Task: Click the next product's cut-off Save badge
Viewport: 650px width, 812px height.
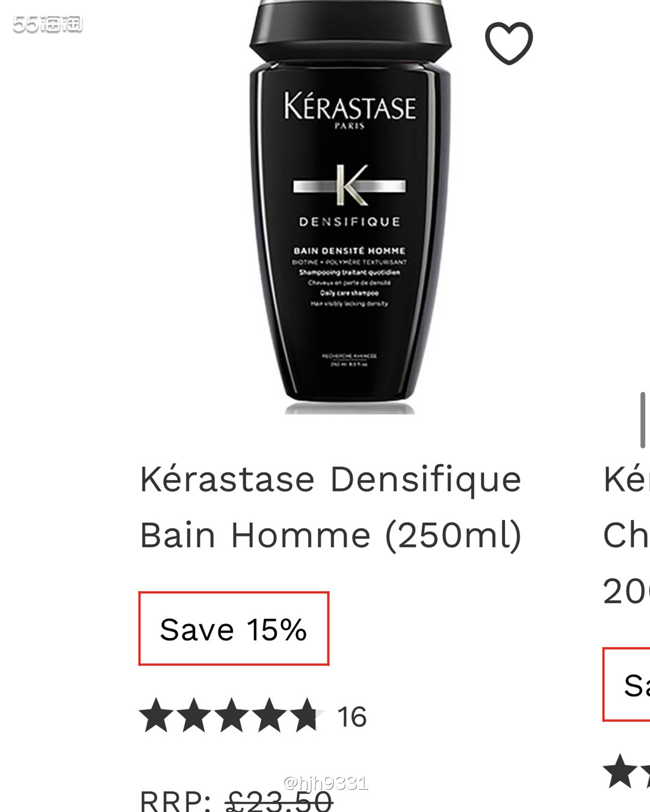Action: (627, 684)
